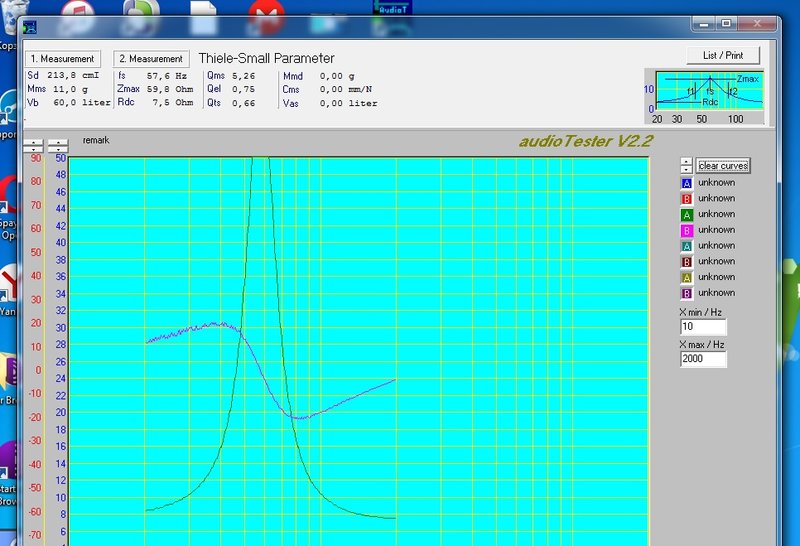Select the blue A curve slot
The width and height of the screenshot is (800, 546).
pyautogui.click(x=687, y=183)
